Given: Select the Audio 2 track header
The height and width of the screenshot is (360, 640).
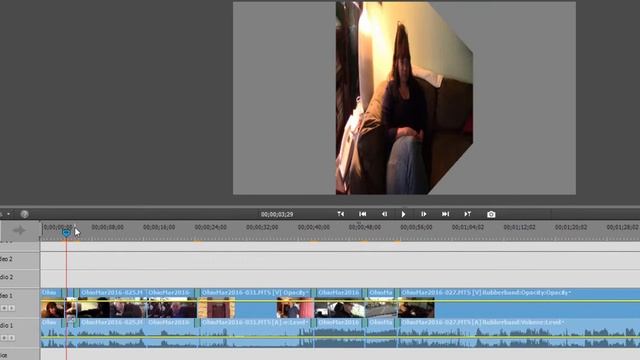Looking at the screenshot, I should click(x=20, y=277).
